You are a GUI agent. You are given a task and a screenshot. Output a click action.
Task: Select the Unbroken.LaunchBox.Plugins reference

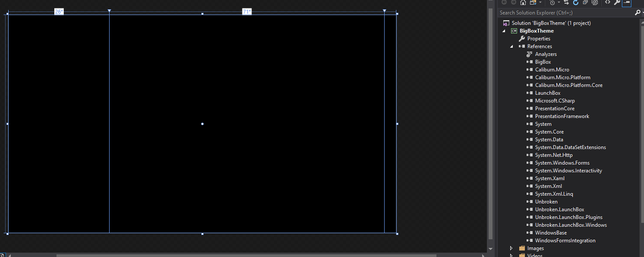click(569, 218)
